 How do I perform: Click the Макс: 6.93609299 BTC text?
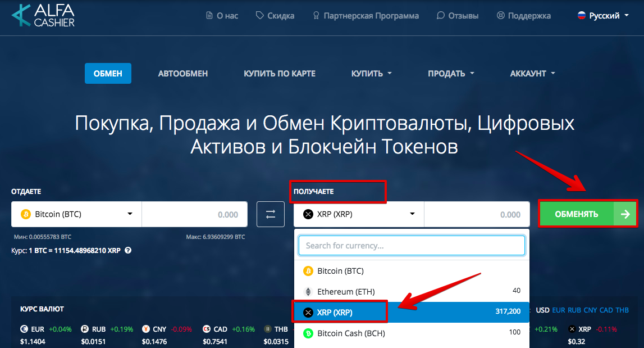click(x=216, y=237)
